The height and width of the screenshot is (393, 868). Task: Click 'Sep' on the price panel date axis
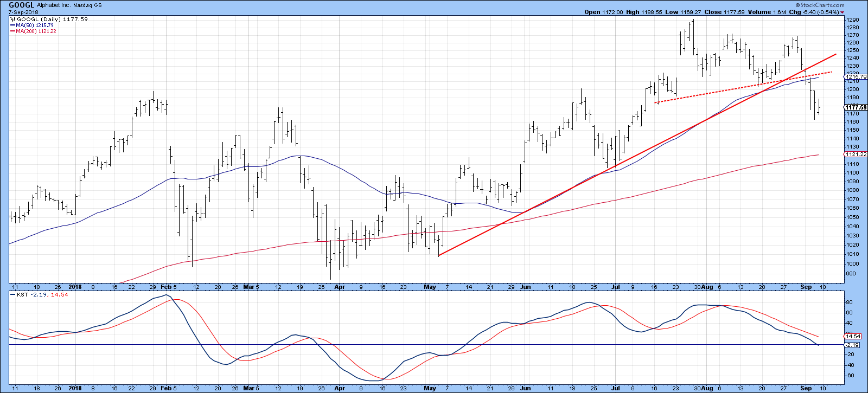point(806,287)
